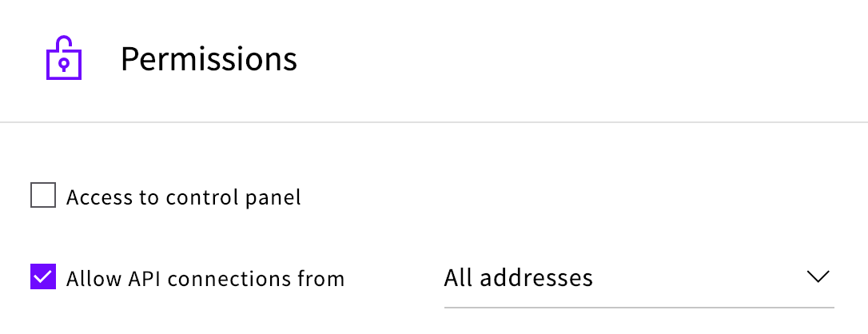
Task: Disable API connections via its checkbox
Action: click(x=43, y=276)
